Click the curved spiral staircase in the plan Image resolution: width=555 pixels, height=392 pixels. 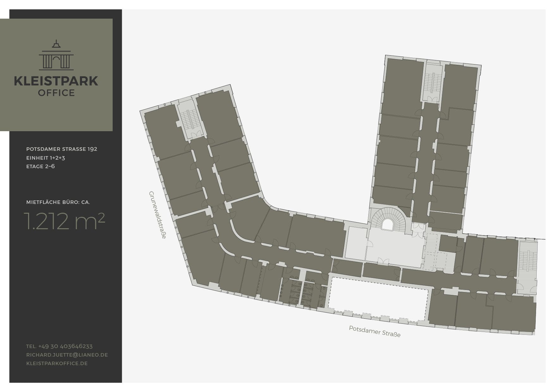tap(388, 220)
